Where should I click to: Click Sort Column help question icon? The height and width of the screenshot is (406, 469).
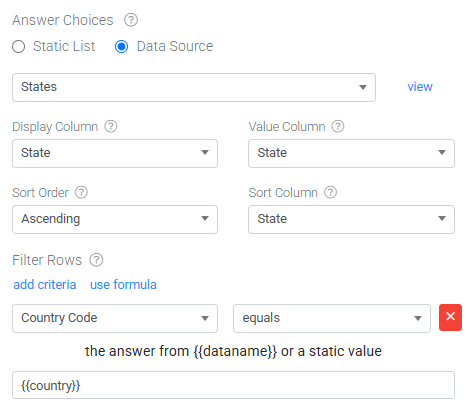pos(331,192)
